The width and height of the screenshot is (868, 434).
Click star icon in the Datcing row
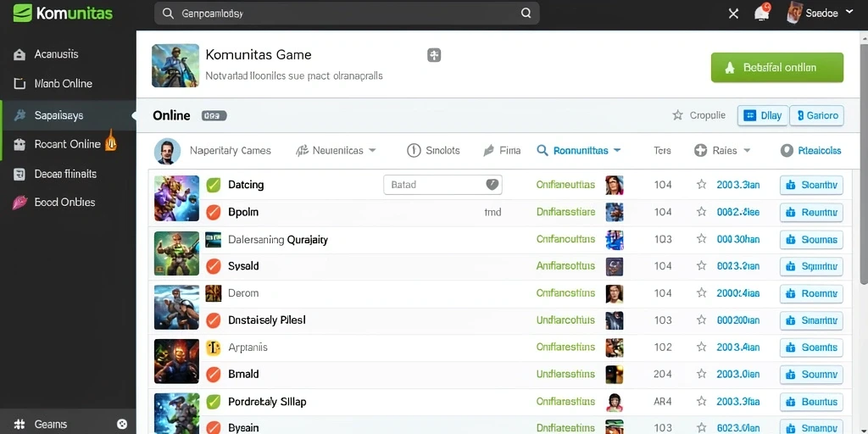tap(701, 184)
